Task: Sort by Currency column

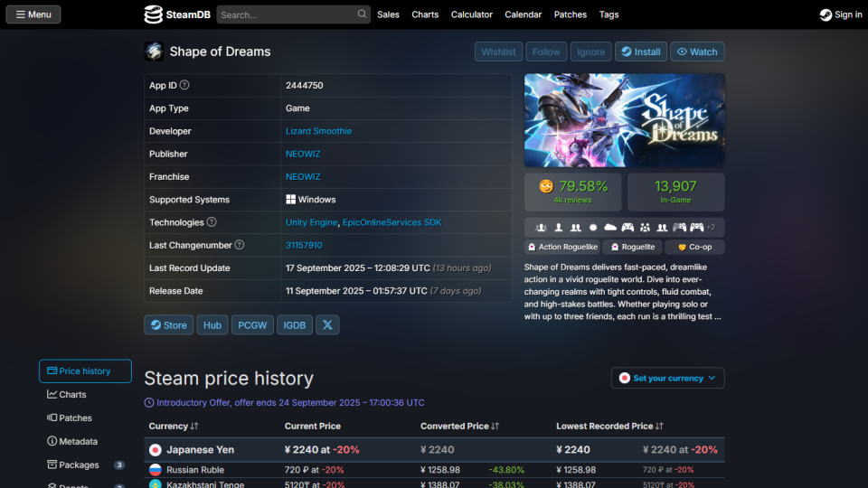Action: (174, 426)
